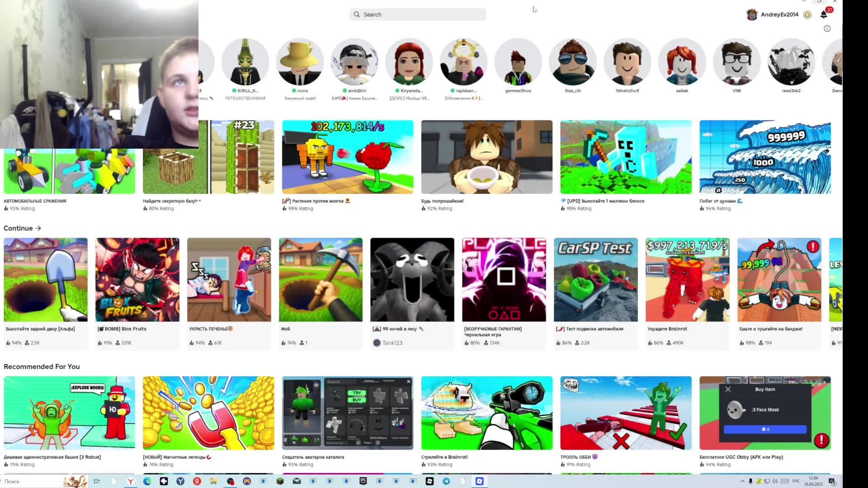
Task: Show hidden system tray icons
Action: [x=742, y=481]
